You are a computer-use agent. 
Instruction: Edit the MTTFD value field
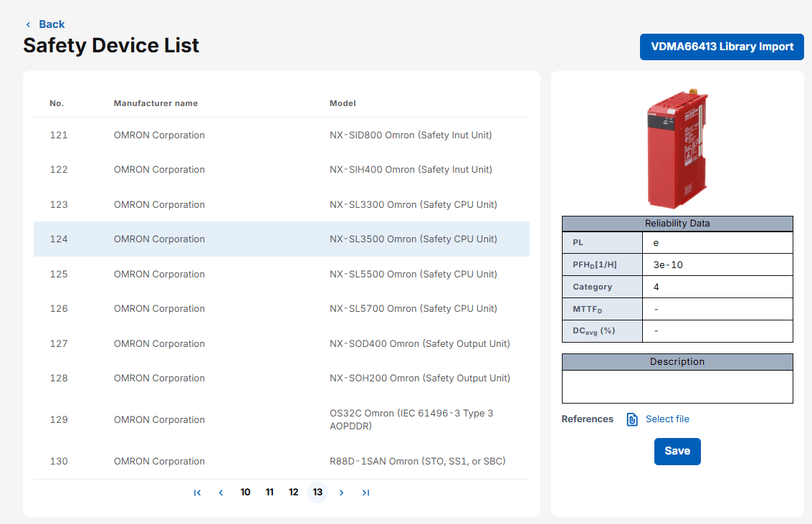(717, 309)
